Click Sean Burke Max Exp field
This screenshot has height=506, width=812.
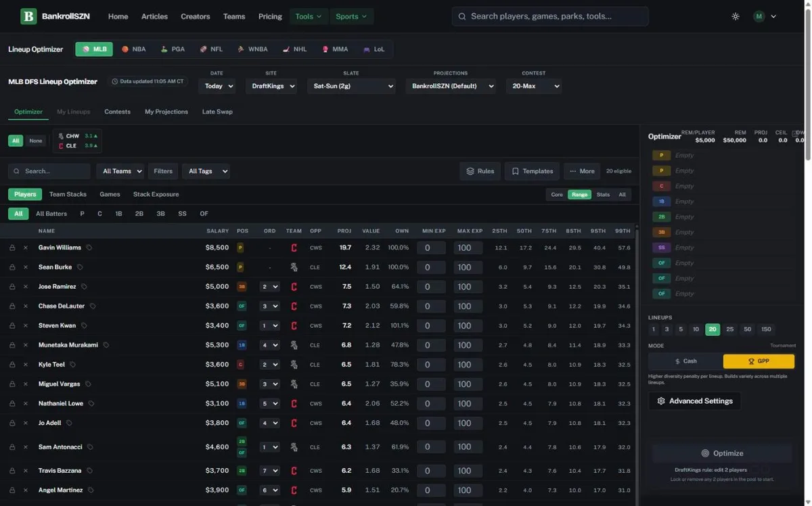[x=468, y=267]
